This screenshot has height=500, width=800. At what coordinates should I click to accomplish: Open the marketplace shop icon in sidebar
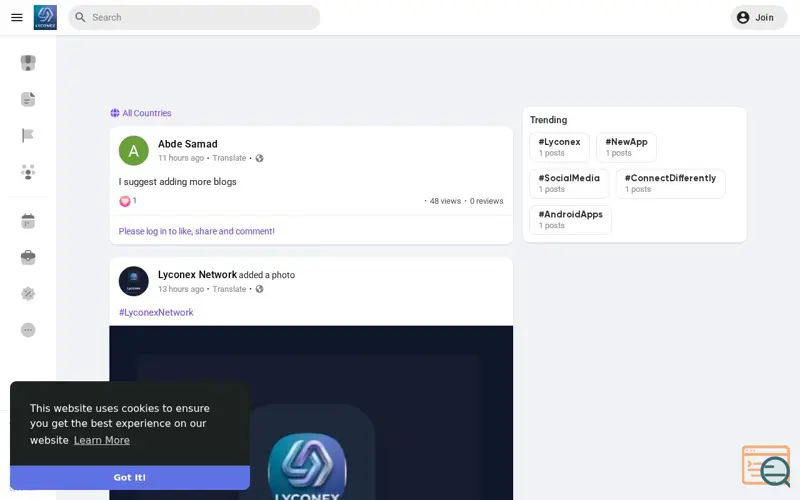(x=28, y=63)
